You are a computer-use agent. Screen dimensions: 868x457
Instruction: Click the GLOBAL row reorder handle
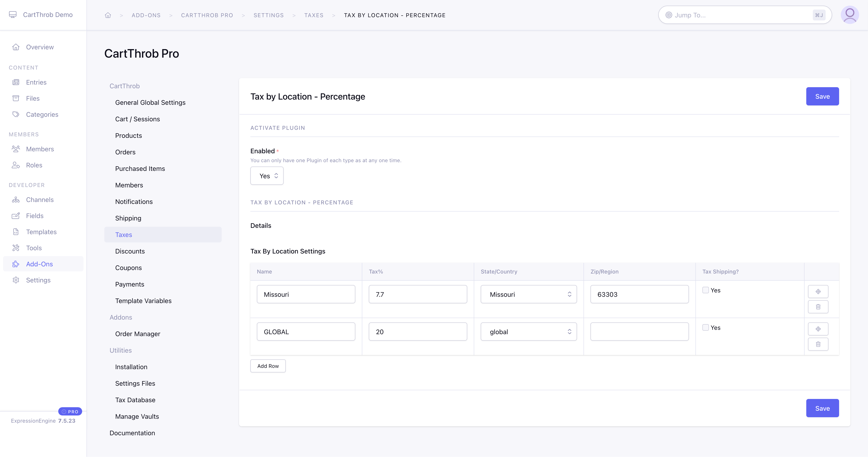click(x=818, y=329)
